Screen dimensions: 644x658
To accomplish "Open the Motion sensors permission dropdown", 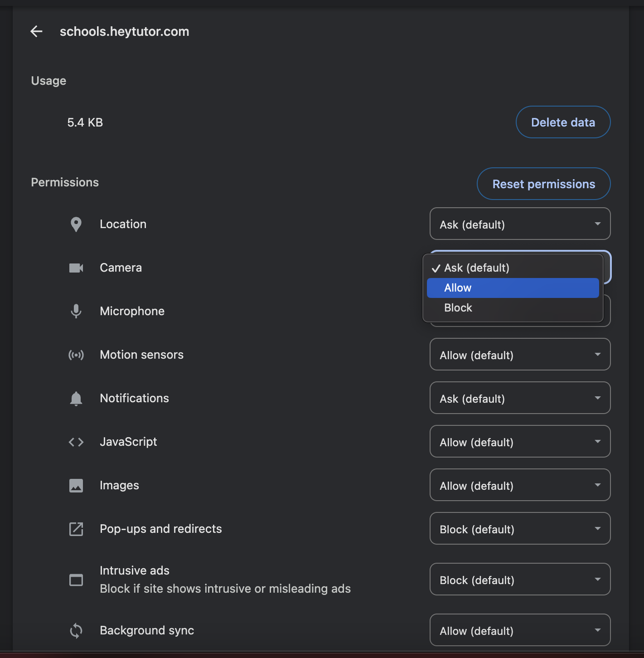I will tap(520, 354).
